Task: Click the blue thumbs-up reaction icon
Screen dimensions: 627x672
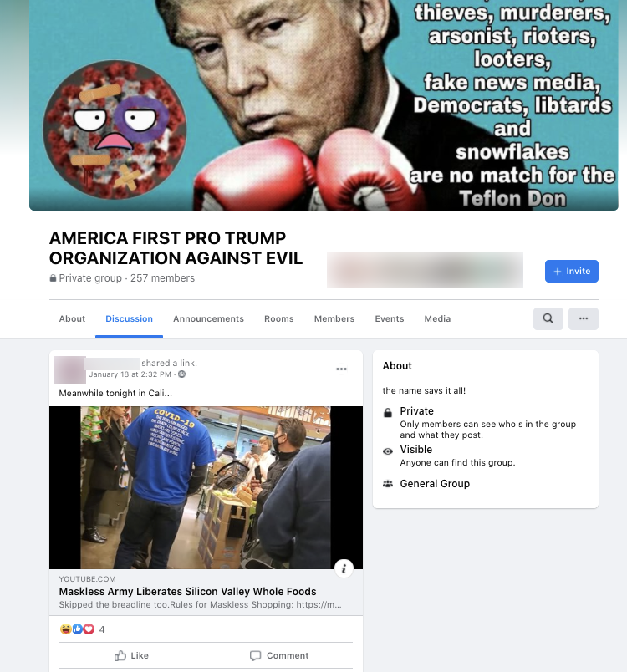Action: point(78,629)
